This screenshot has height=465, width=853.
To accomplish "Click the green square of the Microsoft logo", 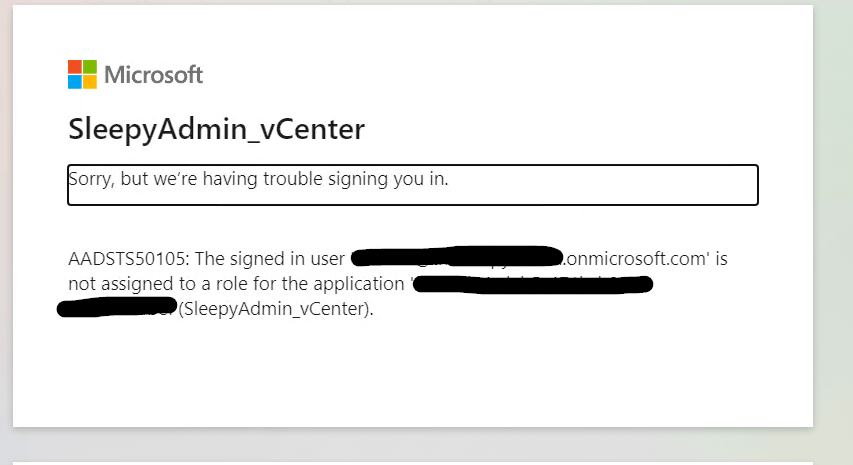I will coord(90,67).
